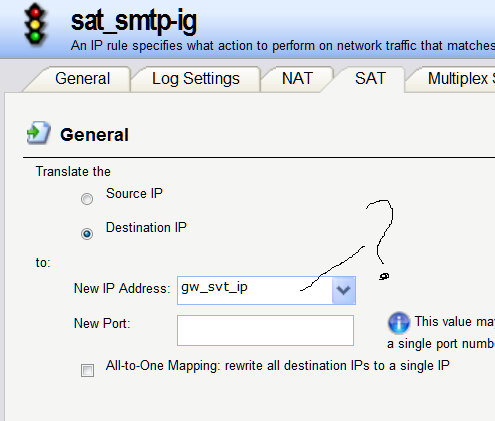The image size is (495, 421).
Task: Select the Destination IP radio button
Action: [87, 234]
